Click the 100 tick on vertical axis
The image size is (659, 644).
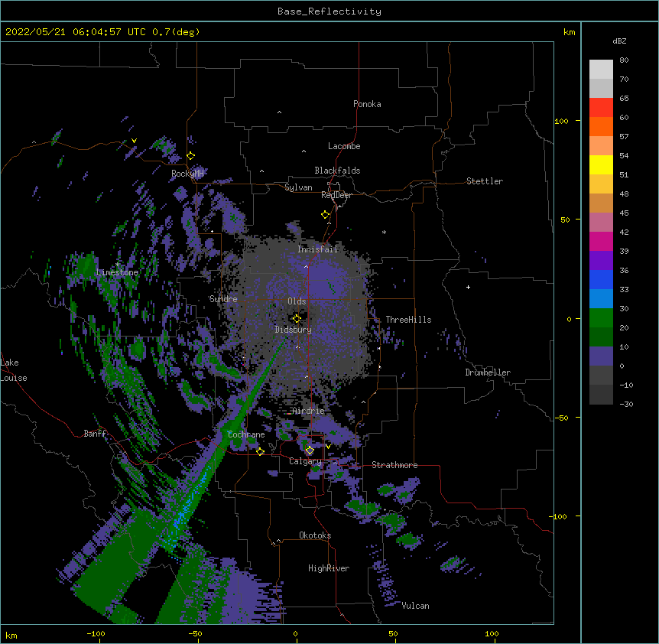pyautogui.click(x=561, y=121)
